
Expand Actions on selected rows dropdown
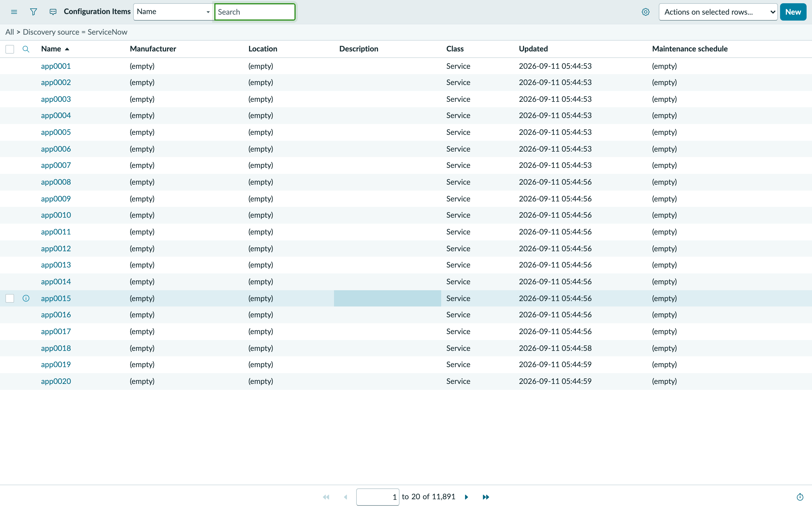[718, 12]
